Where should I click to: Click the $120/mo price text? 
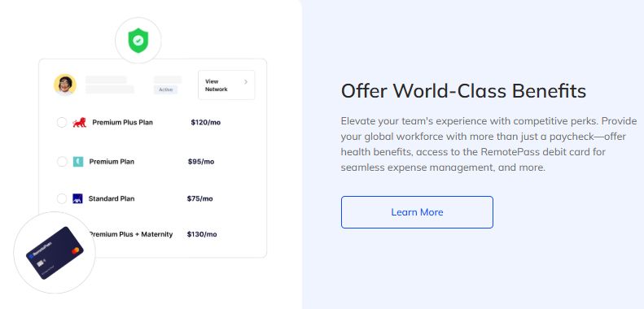[x=206, y=122]
